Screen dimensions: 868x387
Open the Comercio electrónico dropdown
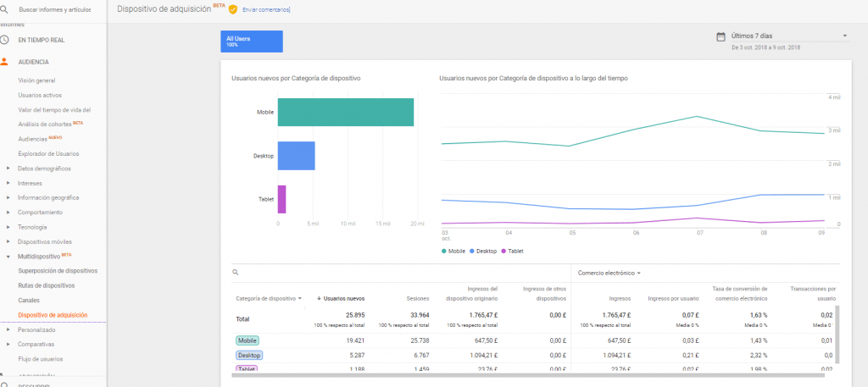click(x=609, y=273)
